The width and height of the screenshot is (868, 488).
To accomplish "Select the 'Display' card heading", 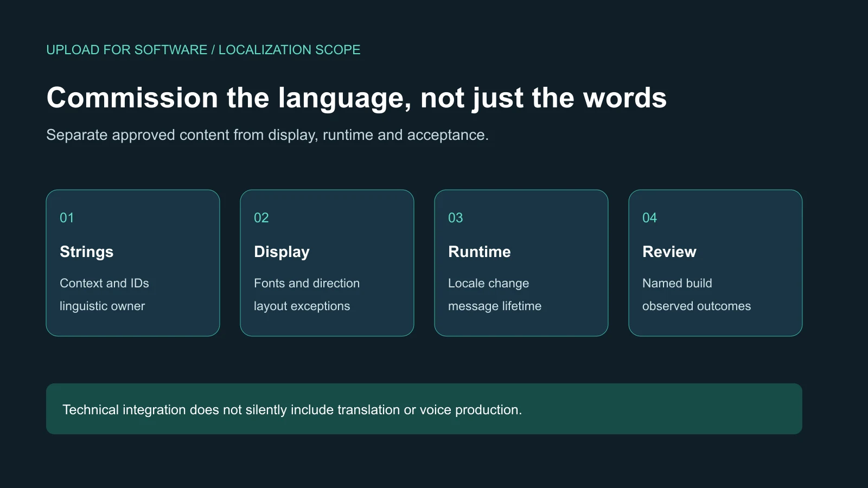I will coord(282,252).
